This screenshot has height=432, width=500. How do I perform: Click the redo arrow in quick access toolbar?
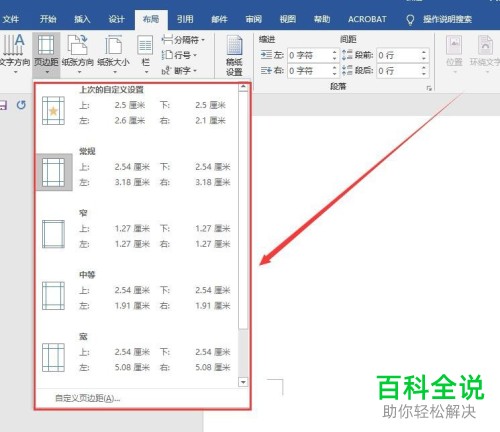click(21, 105)
